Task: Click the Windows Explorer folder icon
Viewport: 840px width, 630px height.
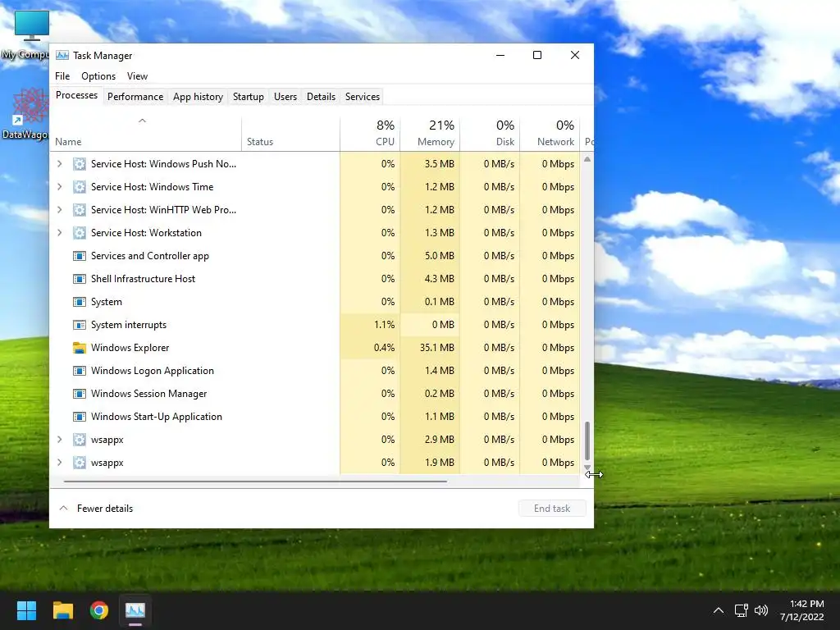Action: coord(80,348)
